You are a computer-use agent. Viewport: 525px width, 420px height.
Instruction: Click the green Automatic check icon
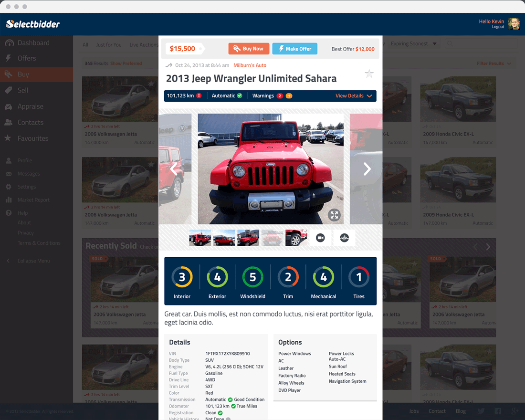pyautogui.click(x=240, y=95)
